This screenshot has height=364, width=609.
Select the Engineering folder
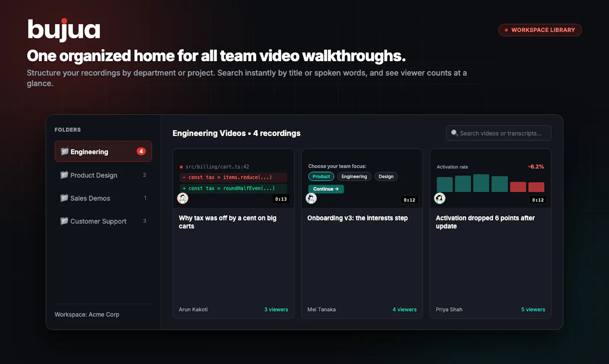pos(103,151)
